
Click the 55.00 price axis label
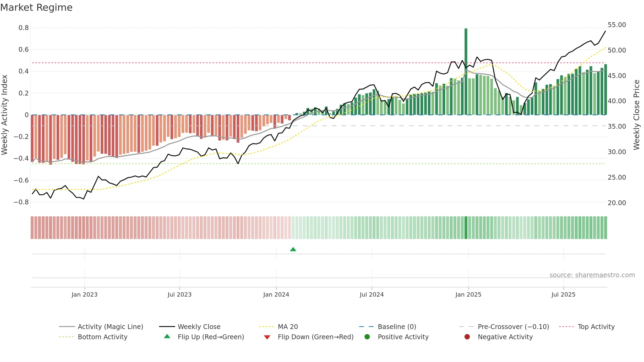click(617, 25)
